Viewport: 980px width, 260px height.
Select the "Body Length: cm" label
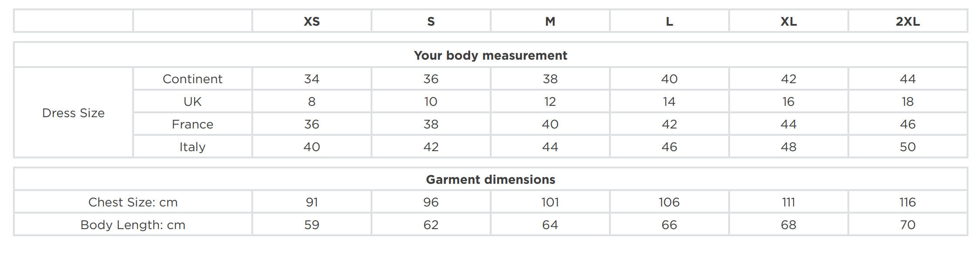(133, 225)
